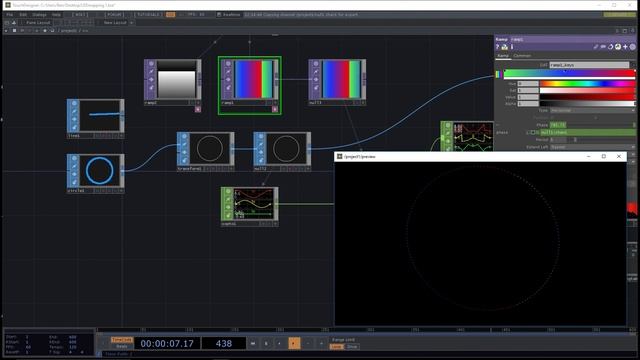Expand the docked operator under ramp1 with the pink square

275,109
